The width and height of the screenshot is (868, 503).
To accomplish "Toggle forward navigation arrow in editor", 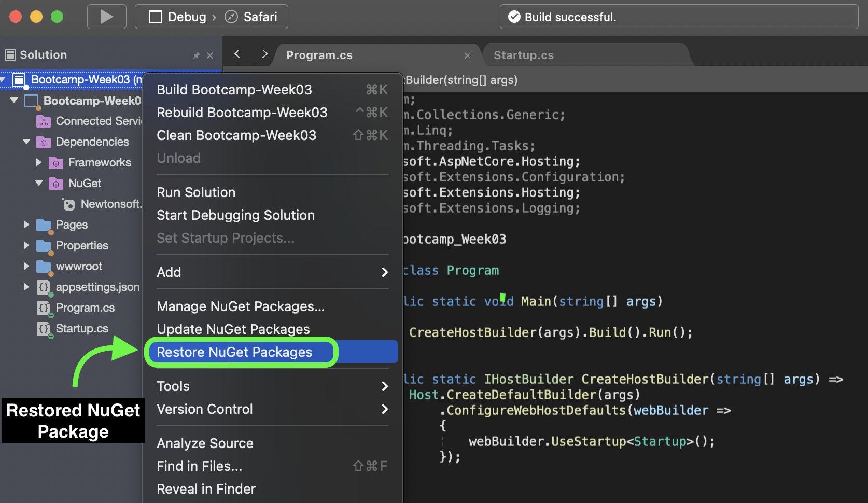I will tap(264, 54).
